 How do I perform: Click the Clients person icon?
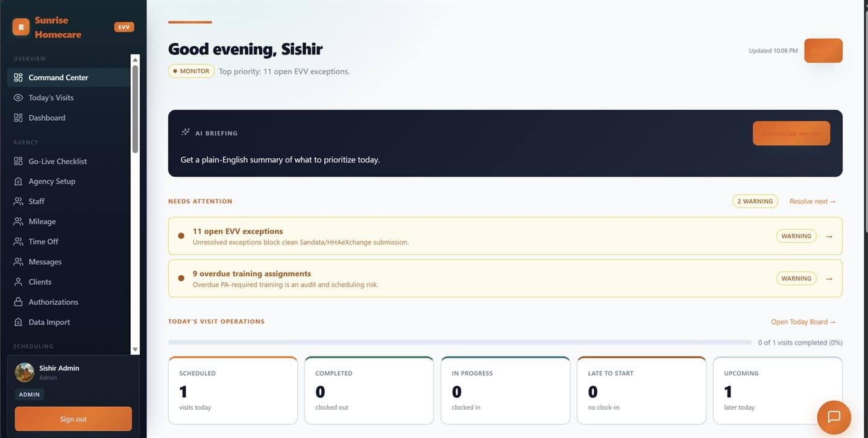point(18,282)
